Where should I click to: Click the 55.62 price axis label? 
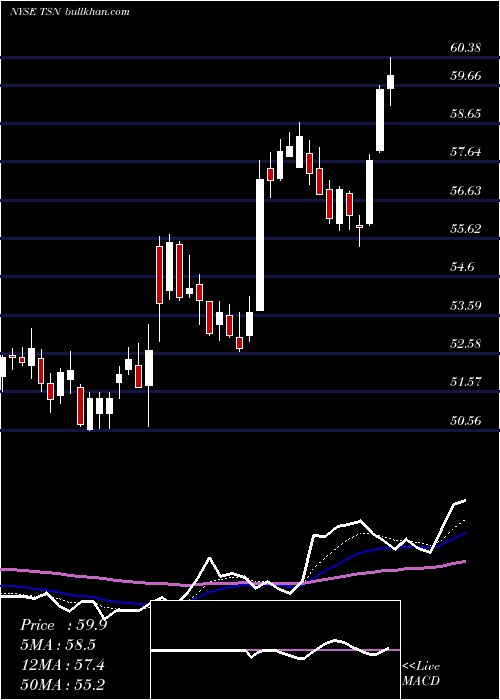(466, 229)
